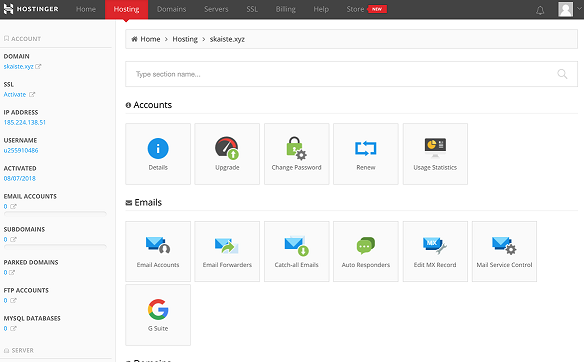584x362 pixels.
Task: Open the Usage Statistics tile
Action: point(435,154)
